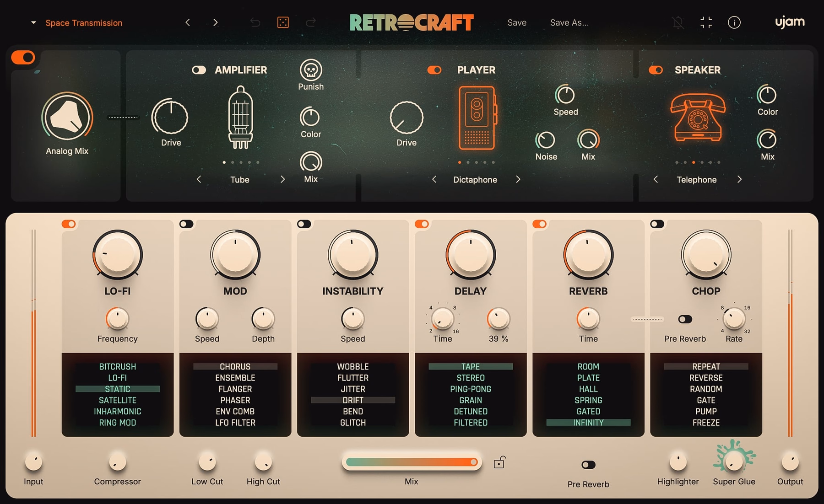Select previous amplifier type before Tube

click(x=199, y=179)
